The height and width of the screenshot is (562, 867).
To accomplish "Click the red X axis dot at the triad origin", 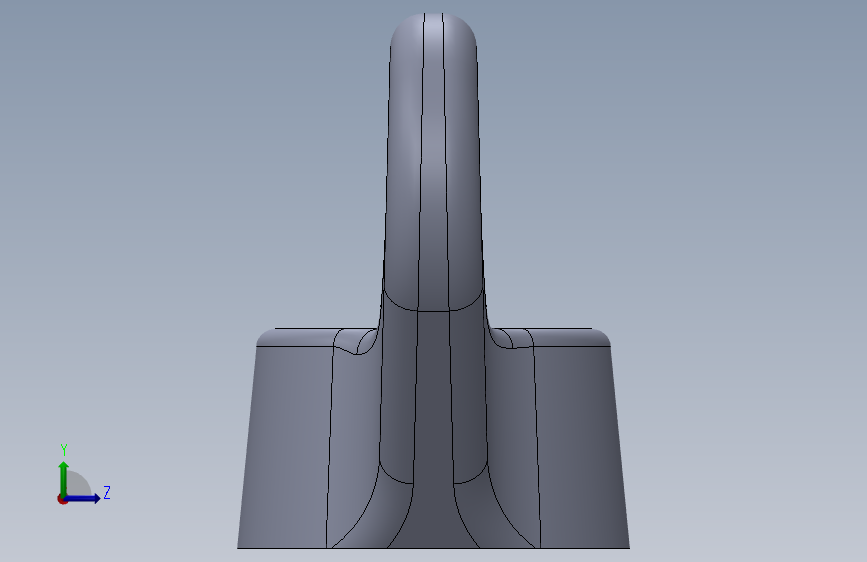I will 62,499.
